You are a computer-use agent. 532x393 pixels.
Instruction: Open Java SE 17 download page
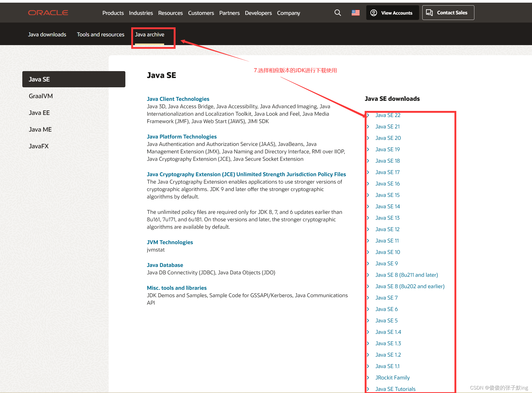[388, 172]
